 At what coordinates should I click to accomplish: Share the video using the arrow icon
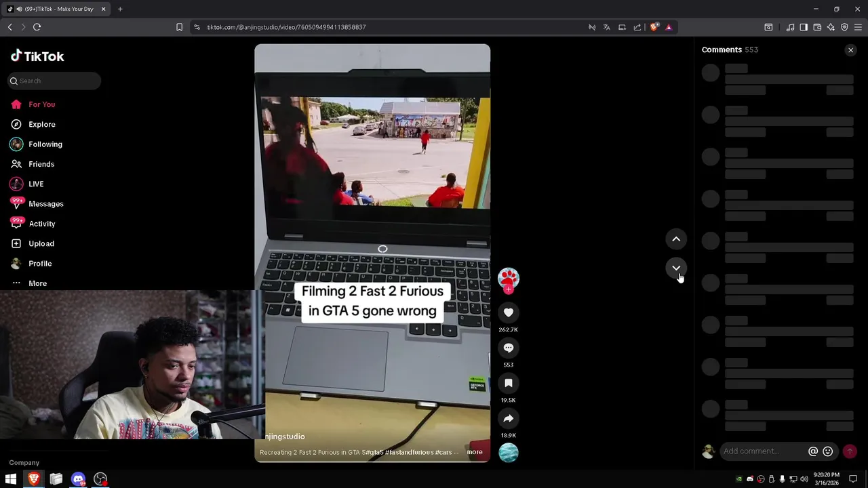click(509, 418)
